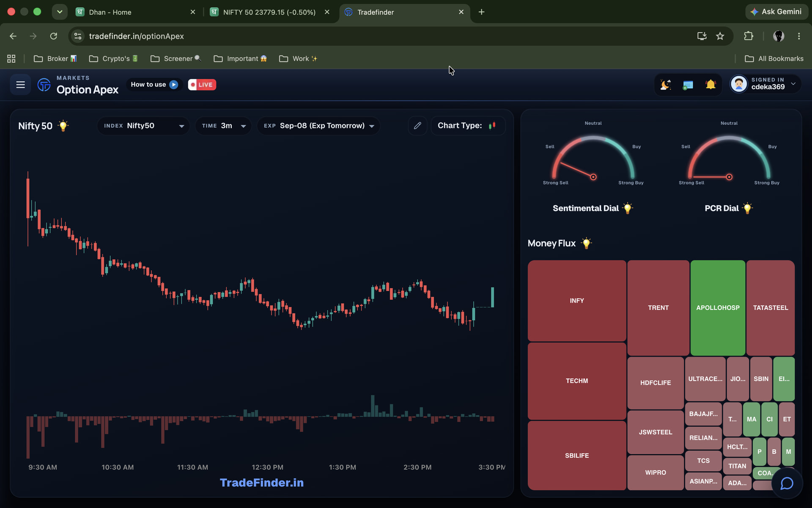The image size is (812, 508).
Task: Change the Chart Type candlestick selector
Action: pyautogui.click(x=468, y=126)
